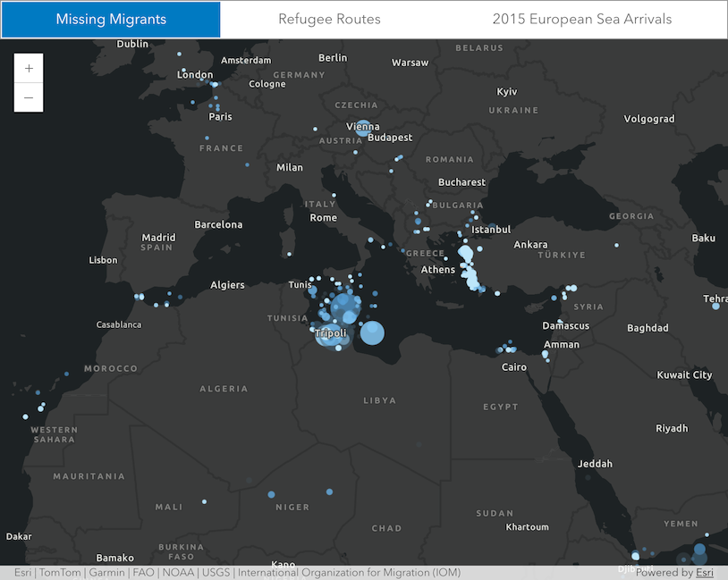Click the marker just west of Amman
The height and width of the screenshot is (580, 728).
pyautogui.click(x=545, y=354)
